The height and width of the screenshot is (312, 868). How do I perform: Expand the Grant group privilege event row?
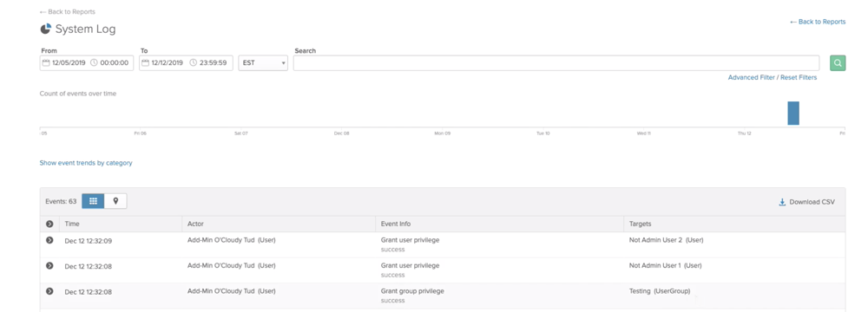tap(49, 291)
